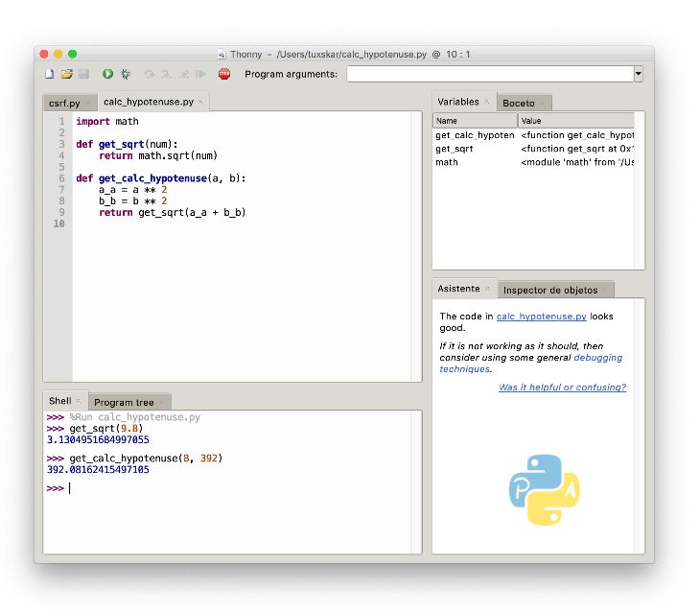Click 'Was it helpful or confusing?' link
700x611 pixels.
563,388
